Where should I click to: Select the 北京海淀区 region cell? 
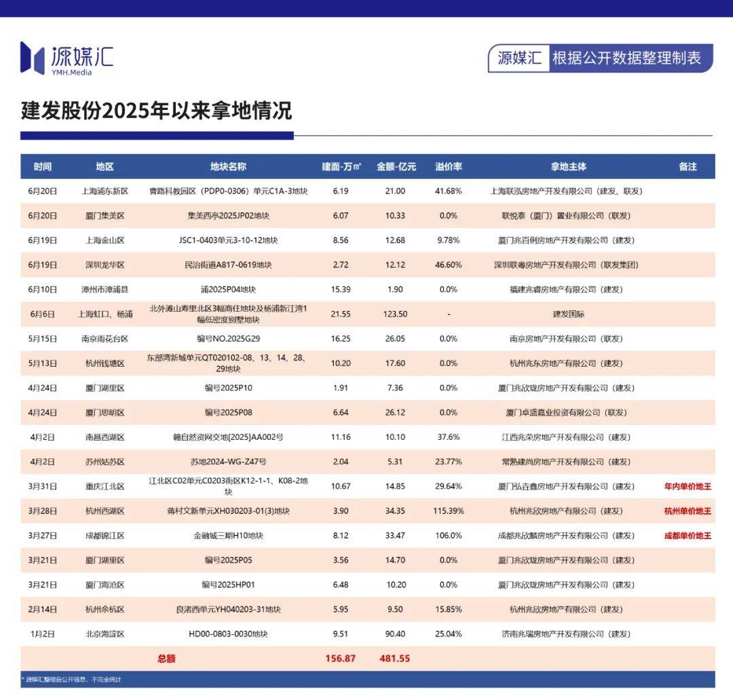pyautogui.click(x=105, y=634)
